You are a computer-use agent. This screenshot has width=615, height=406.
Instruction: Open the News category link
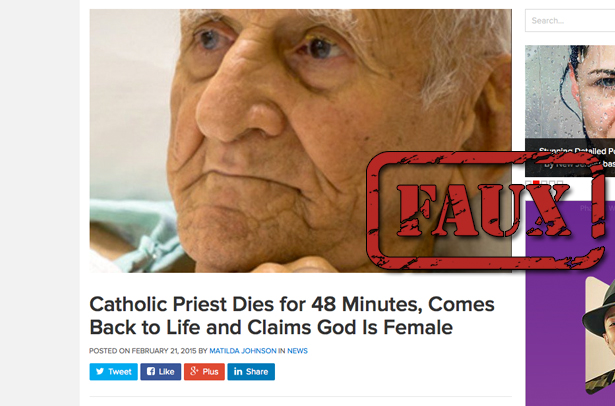point(297,351)
